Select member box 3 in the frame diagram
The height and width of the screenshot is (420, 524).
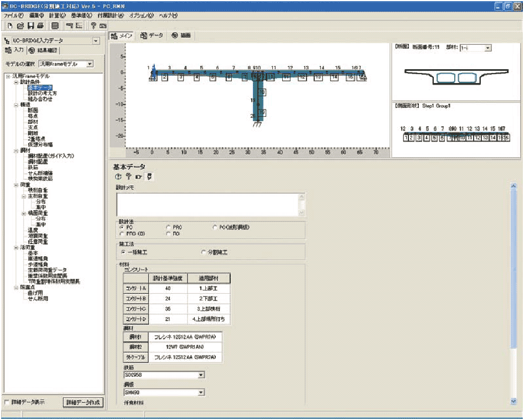(181, 77)
